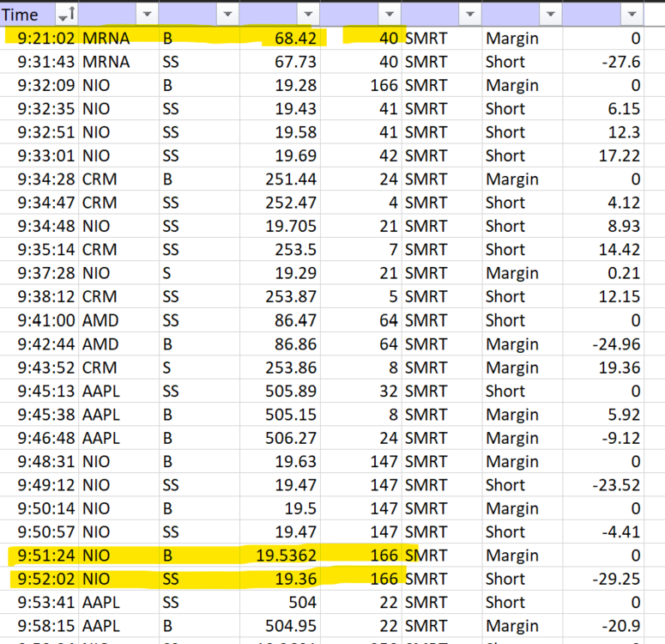Click the -27.6 value cell

point(603,62)
